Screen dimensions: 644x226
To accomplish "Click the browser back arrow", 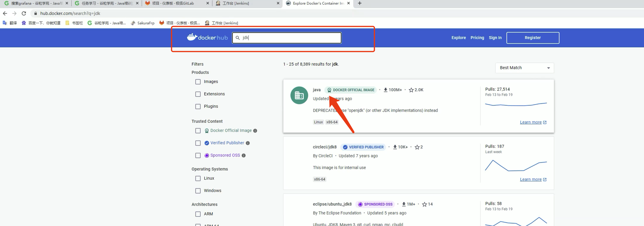I will coord(5,14).
